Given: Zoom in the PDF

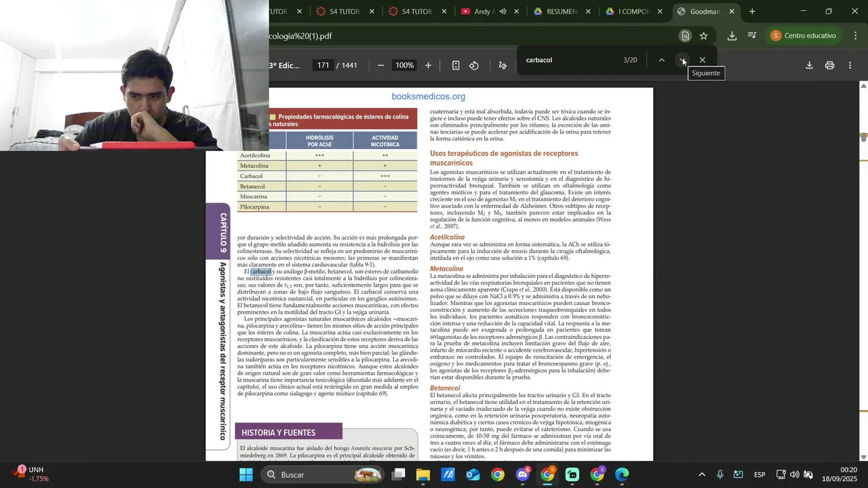Looking at the screenshot, I should [428, 66].
